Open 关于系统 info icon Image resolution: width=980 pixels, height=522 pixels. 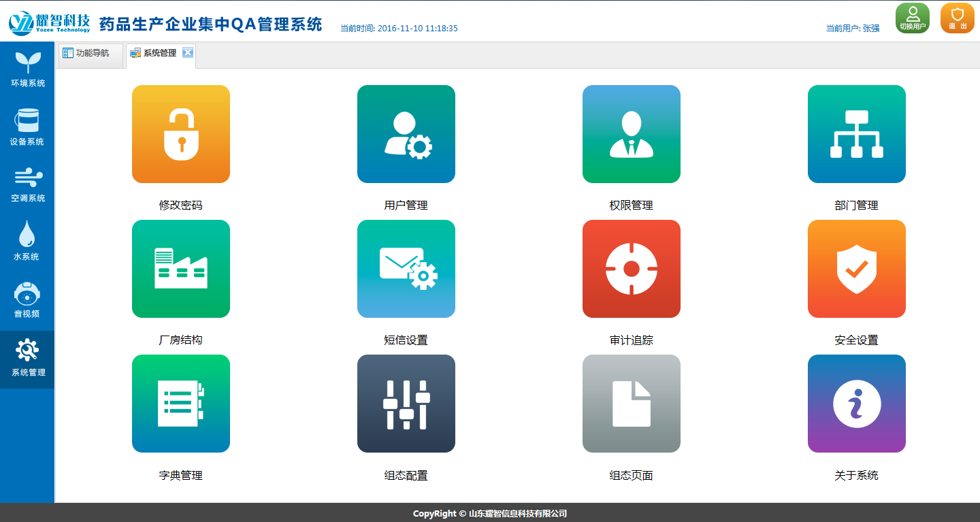coord(856,404)
